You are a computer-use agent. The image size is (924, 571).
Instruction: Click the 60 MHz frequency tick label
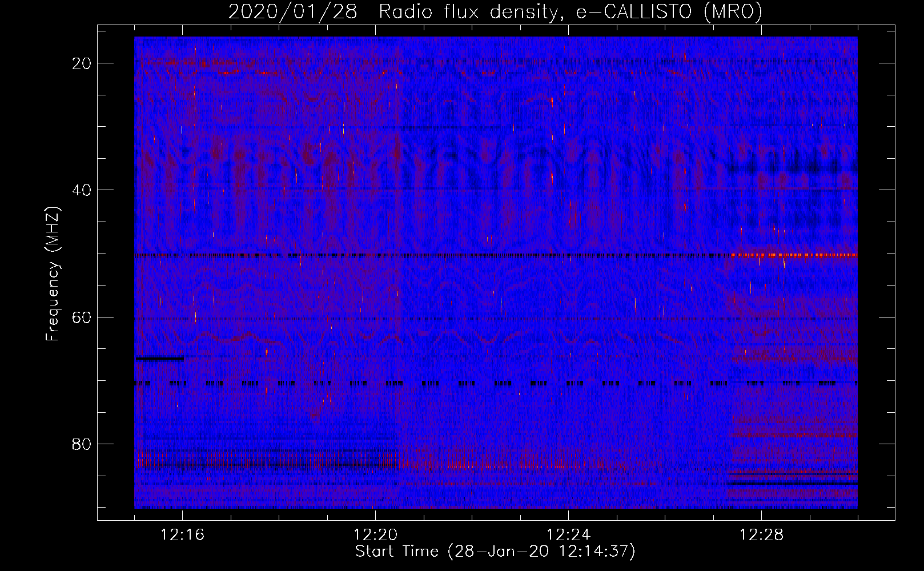click(x=82, y=317)
